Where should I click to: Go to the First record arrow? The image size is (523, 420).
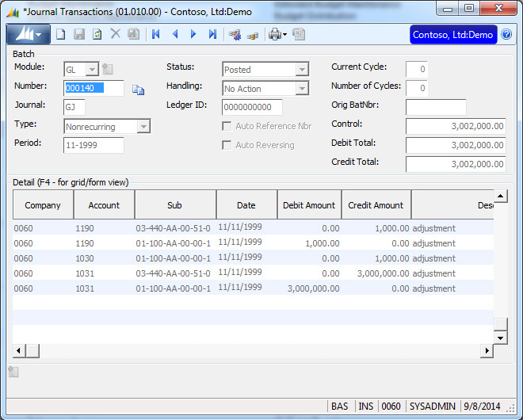click(x=156, y=34)
